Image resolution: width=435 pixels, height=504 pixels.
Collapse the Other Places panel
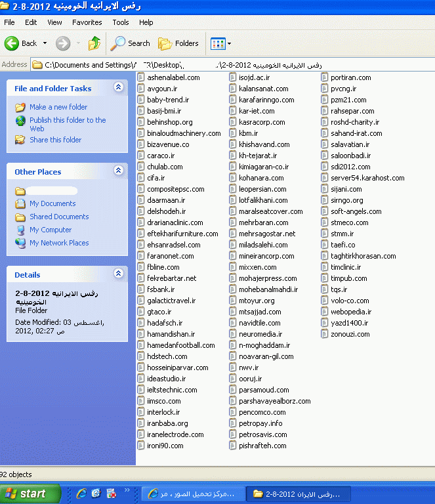tap(118, 171)
